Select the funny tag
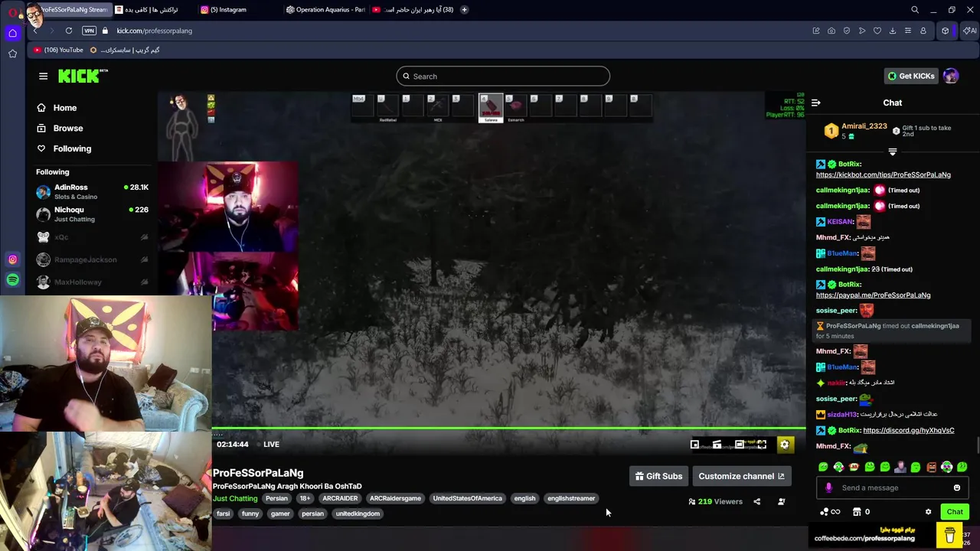The image size is (980, 551). (250, 514)
